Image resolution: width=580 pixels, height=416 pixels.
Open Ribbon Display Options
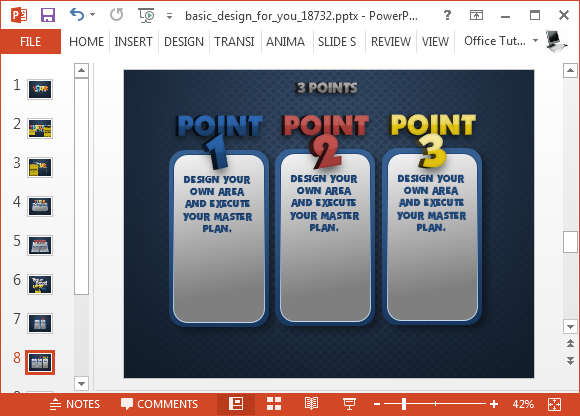pyautogui.click(x=476, y=15)
